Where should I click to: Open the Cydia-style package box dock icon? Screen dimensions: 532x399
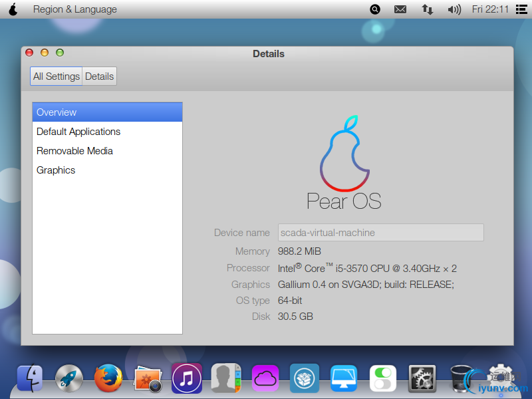pos(305,378)
